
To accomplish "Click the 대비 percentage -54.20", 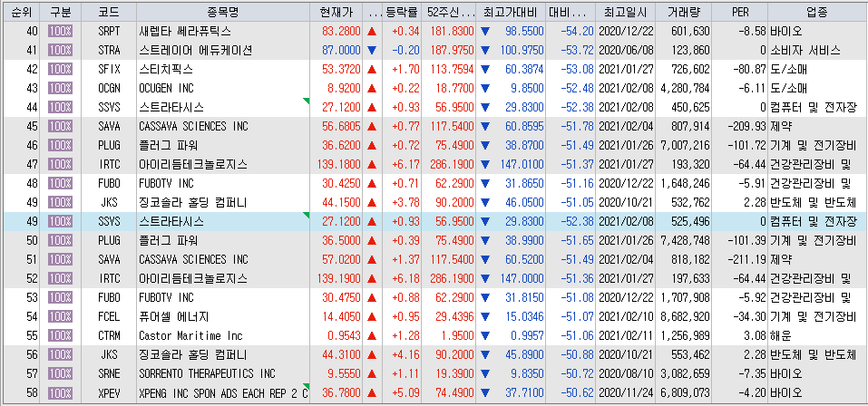I will 578,31.
